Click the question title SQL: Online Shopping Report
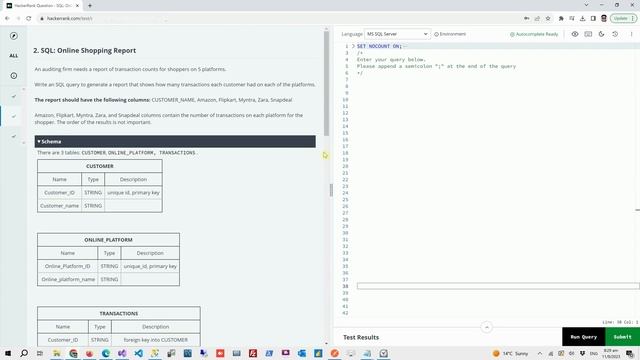The width and height of the screenshot is (640, 360). pos(84,50)
